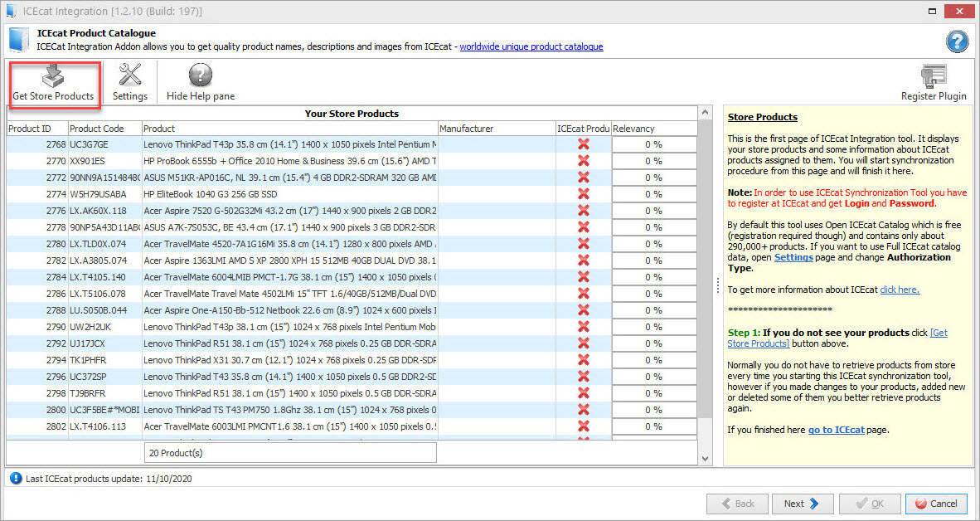The height and width of the screenshot is (521, 980).
Task: Open the worldwide unique product catalogue link
Action: point(531,46)
